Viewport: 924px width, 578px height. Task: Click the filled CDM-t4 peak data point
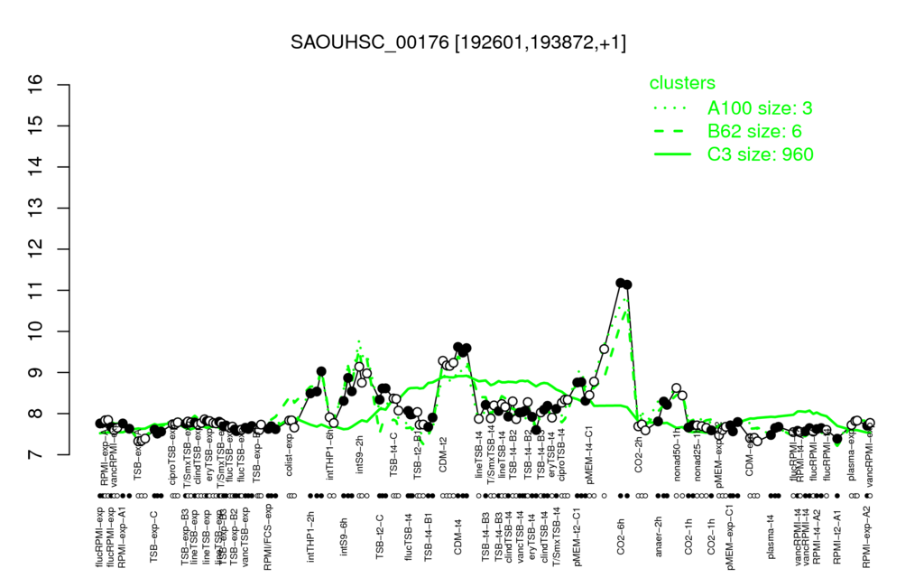[x=457, y=347]
